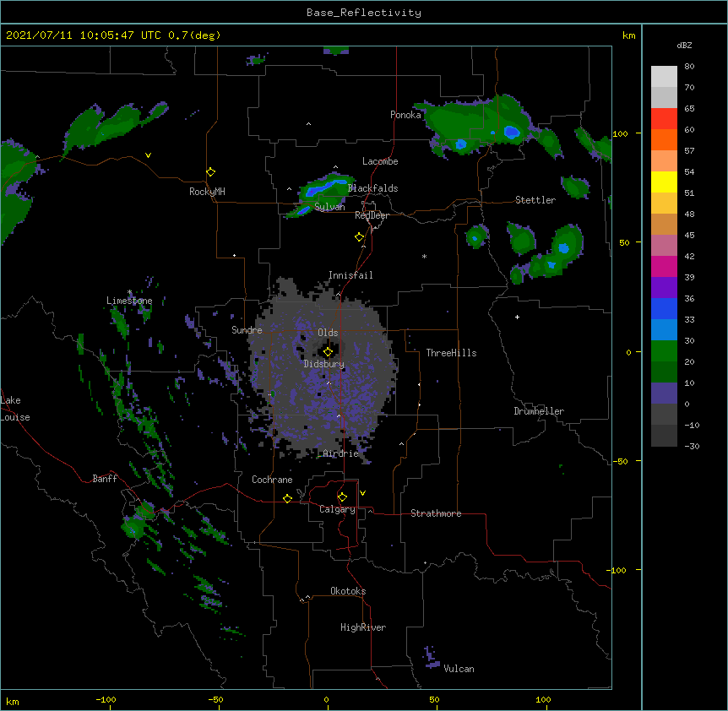Click the radar site diamond marker at Olds
Viewport: 728px width, 711px height.
[329, 352]
